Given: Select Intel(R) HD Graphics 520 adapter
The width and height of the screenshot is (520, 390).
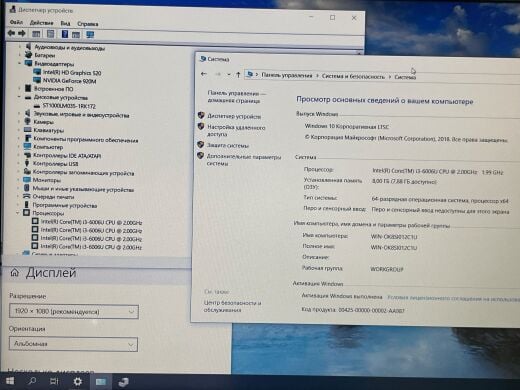Looking at the screenshot, I should (x=72, y=72).
